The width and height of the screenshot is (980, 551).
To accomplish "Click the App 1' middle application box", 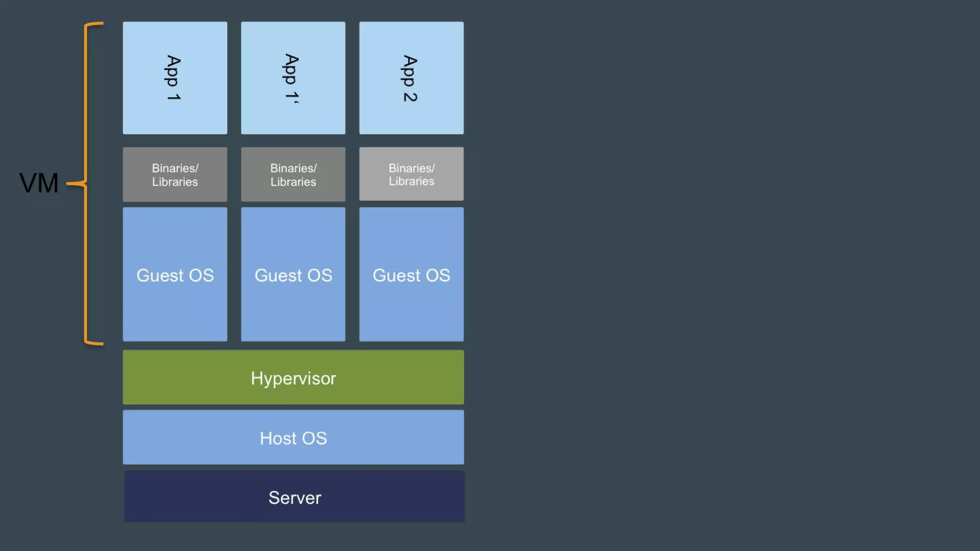I will click(293, 77).
